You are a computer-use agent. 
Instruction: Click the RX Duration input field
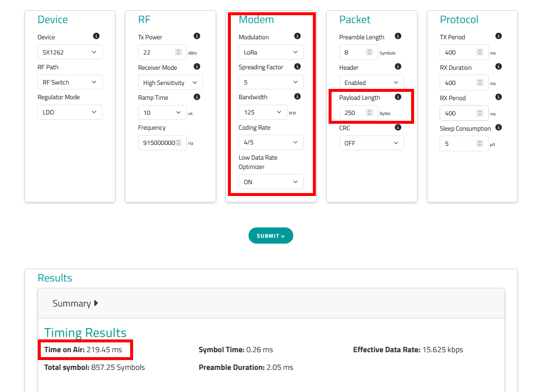[x=457, y=83]
